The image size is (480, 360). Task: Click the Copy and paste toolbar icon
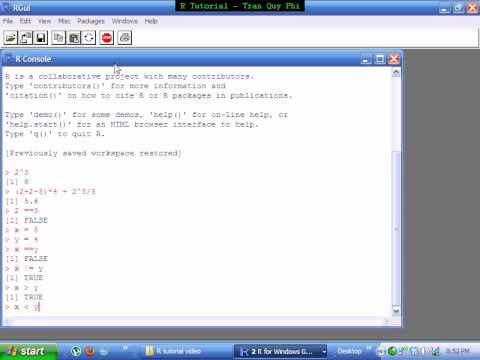tap(89, 38)
